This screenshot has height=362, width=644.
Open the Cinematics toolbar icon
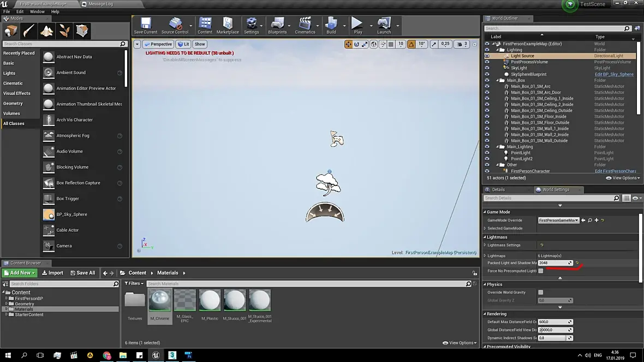pos(305,25)
